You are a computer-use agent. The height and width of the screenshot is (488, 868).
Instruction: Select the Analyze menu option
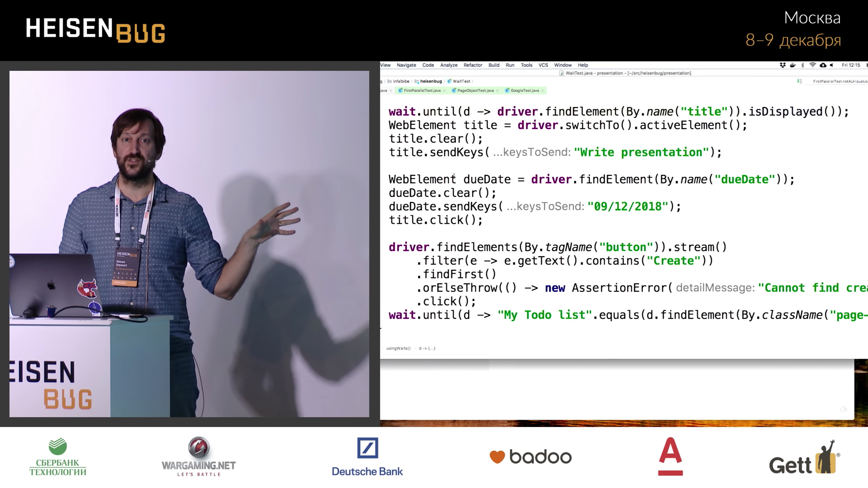448,64
